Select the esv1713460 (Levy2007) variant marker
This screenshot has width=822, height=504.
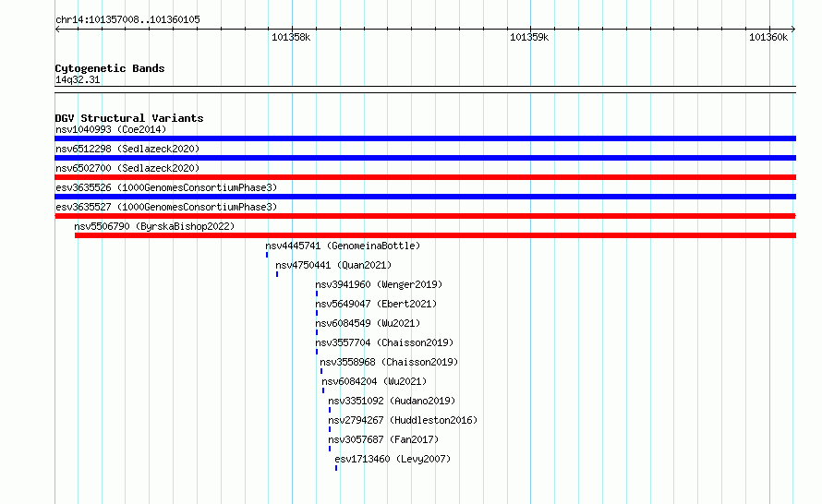coord(336,468)
